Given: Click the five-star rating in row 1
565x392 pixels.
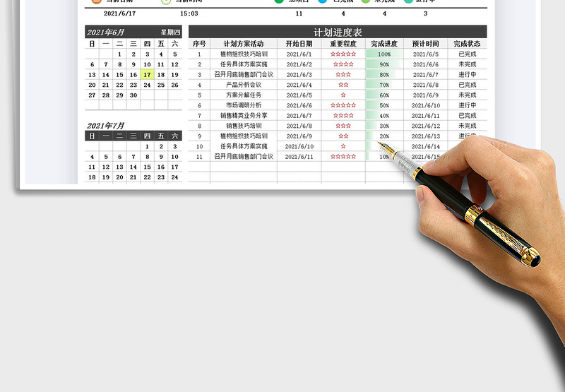Looking at the screenshot, I should tap(343, 54).
